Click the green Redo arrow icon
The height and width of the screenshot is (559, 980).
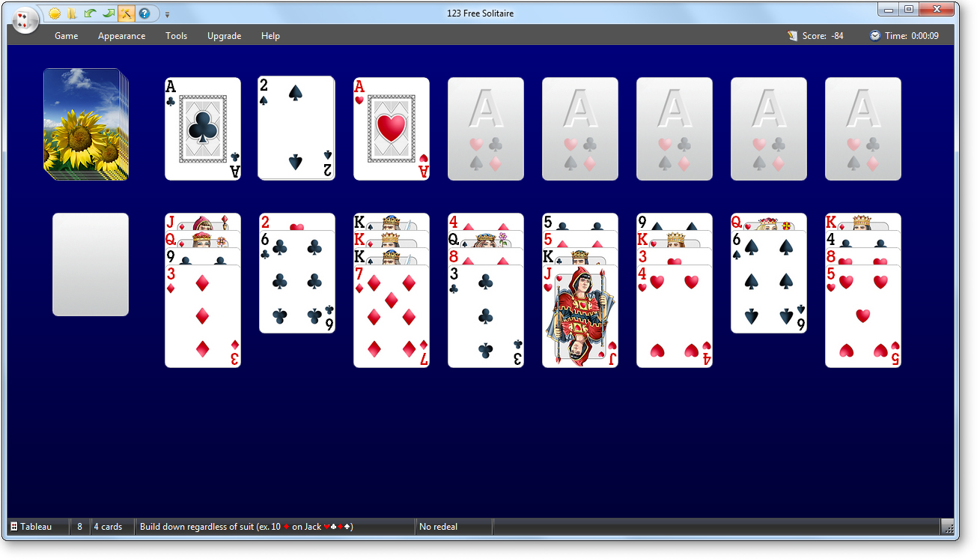point(109,13)
